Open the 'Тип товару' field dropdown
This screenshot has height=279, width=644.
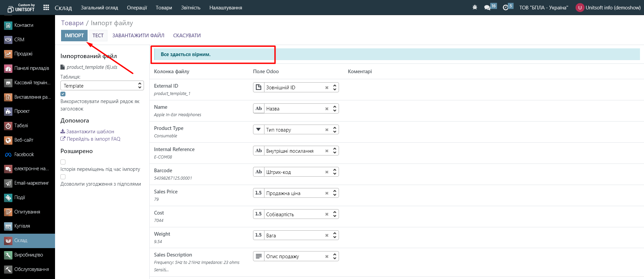click(x=295, y=130)
